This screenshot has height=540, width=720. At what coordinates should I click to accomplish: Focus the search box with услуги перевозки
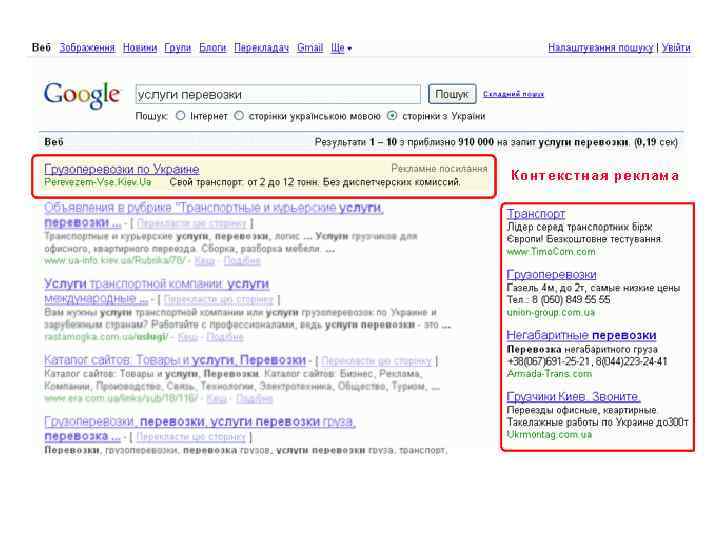click(x=278, y=95)
